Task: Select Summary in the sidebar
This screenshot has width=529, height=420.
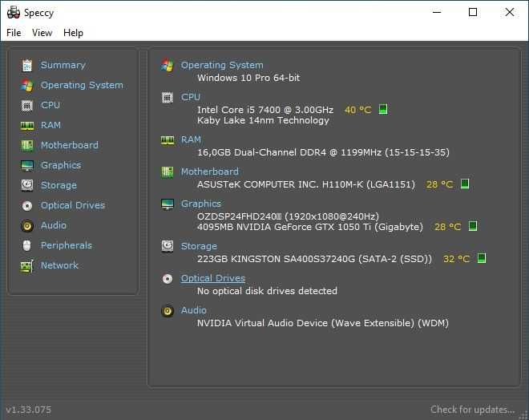Action: 63,65
